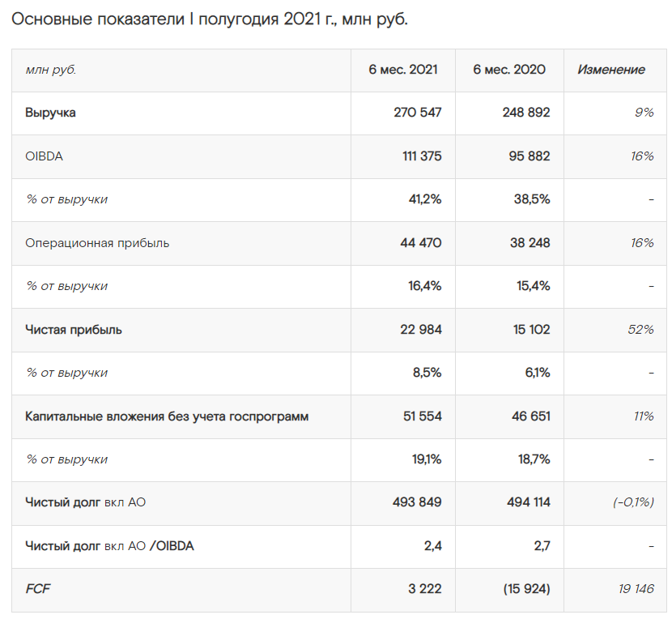Click the negative FCF value (15 924)
Screen dimensions: 672x619
522,589
